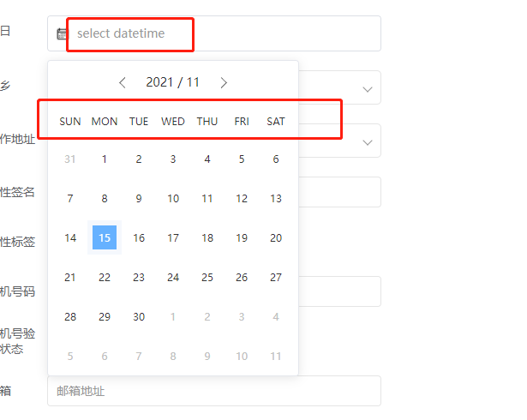Viewport: 527px width, 420px height.
Task: Click the 邮箱地址 email input field
Action: point(214,391)
